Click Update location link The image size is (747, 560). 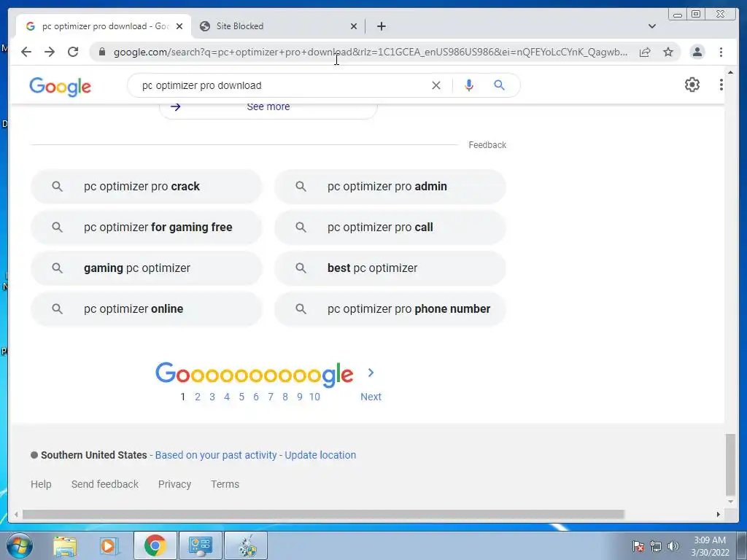(x=320, y=455)
